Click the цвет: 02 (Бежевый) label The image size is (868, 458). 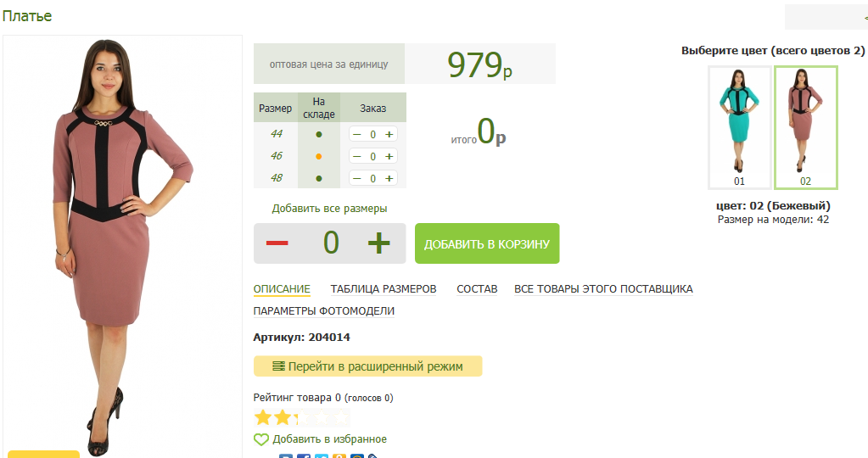pyautogui.click(x=773, y=206)
